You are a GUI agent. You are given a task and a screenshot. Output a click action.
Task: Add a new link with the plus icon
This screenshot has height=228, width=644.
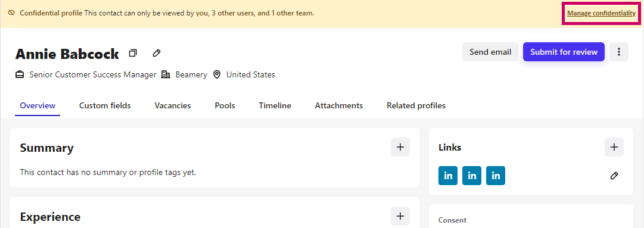(x=614, y=147)
